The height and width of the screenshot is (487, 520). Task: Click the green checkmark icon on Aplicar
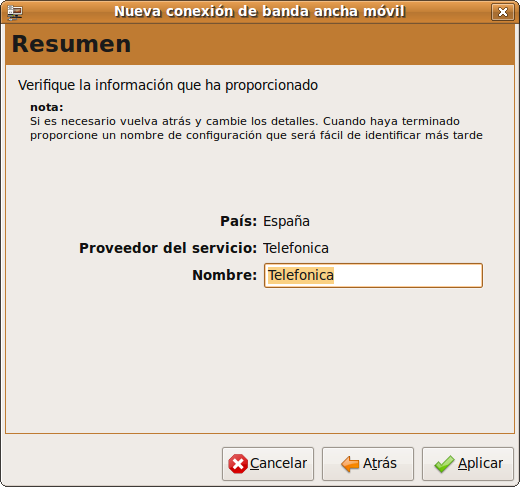(444, 464)
